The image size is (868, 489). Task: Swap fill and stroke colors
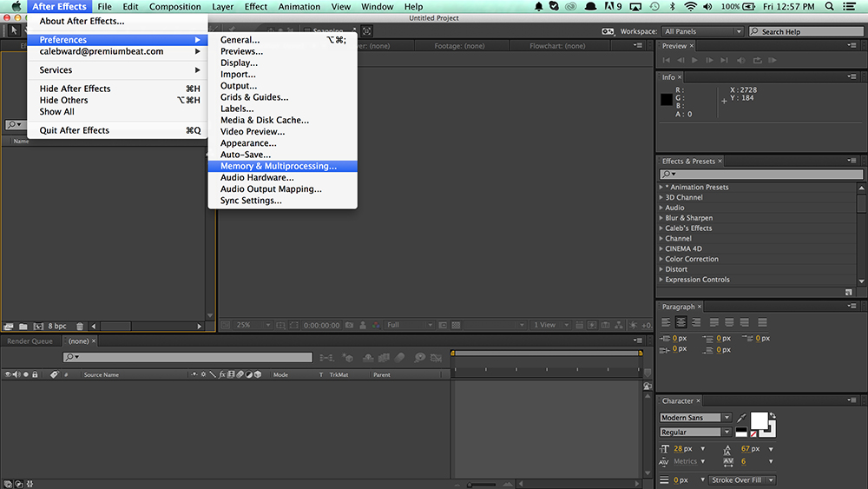[x=773, y=417]
